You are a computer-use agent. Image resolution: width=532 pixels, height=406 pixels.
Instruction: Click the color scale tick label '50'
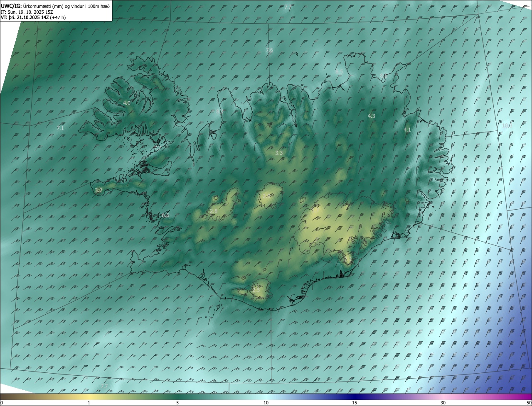coord(529,403)
